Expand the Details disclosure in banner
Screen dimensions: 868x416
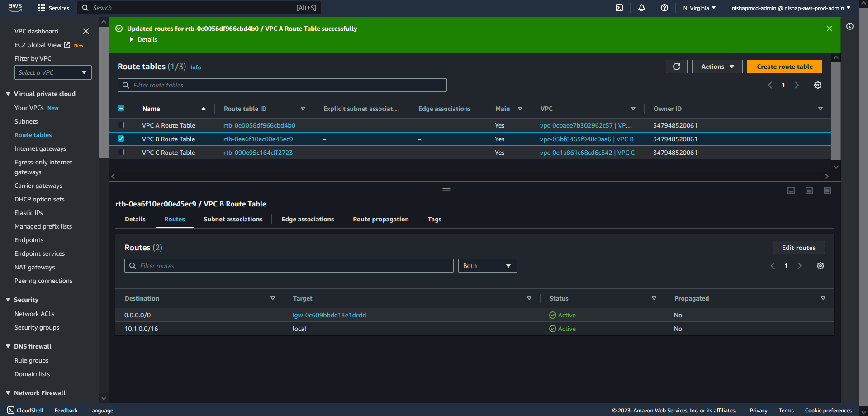[132, 39]
